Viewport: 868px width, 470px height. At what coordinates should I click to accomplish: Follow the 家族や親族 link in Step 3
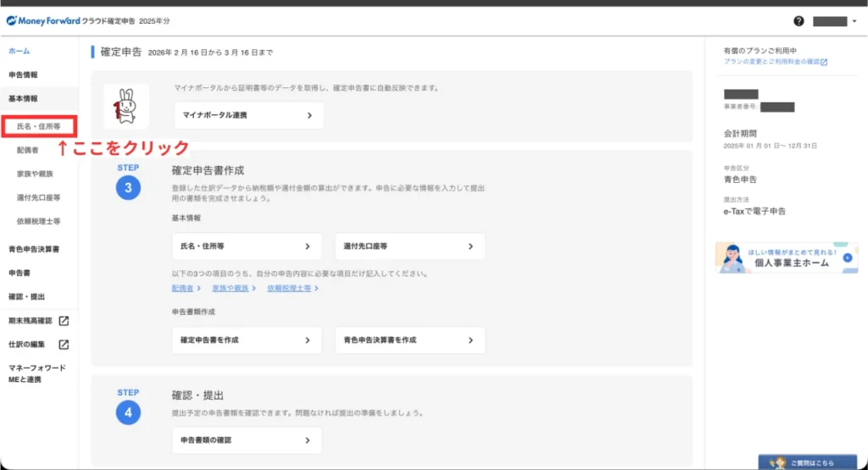click(x=231, y=288)
